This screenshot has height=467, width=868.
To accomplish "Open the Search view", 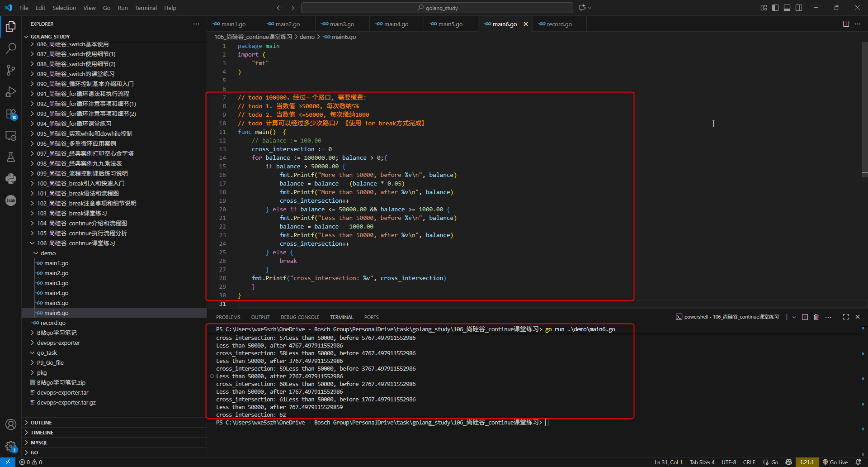I will 11,48.
